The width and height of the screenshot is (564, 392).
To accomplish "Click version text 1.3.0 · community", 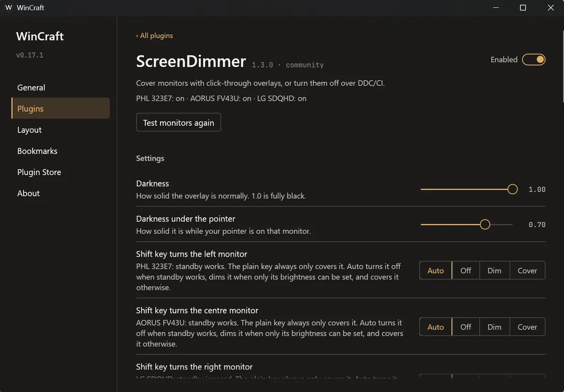I will (x=288, y=65).
